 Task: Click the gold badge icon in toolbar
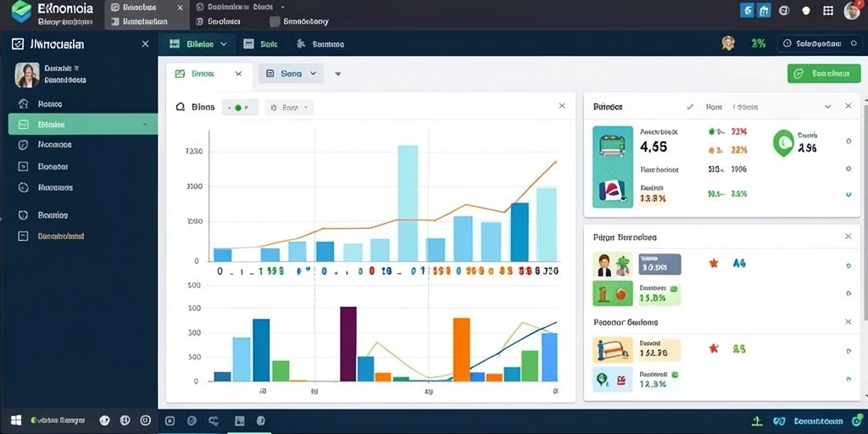pyautogui.click(x=728, y=43)
